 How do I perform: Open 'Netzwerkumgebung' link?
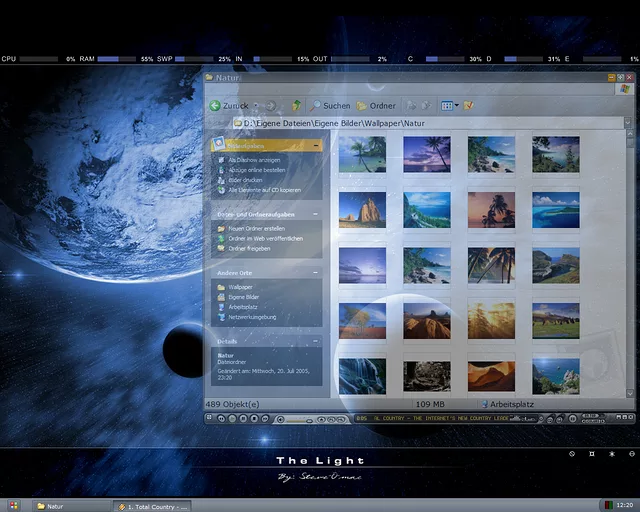(x=251, y=317)
